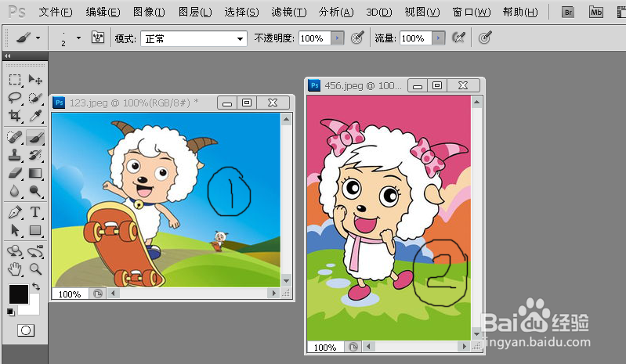Screen dimensions: 626x364
Task: Open the 选择(S) menu
Action: click(241, 13)
